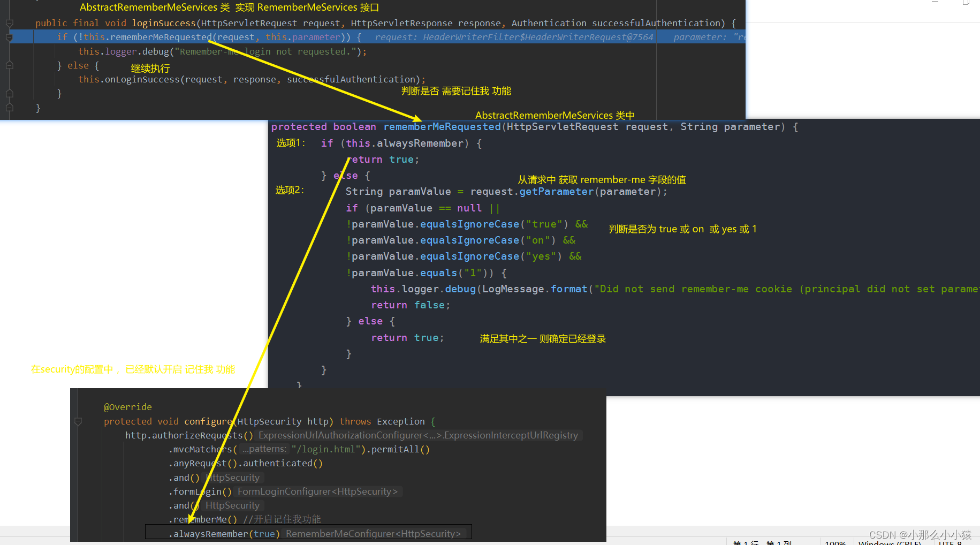This screenshot has height=545, width=980.
Task: Click the final 'return true;' statement
Action: [x=407, y=338]
